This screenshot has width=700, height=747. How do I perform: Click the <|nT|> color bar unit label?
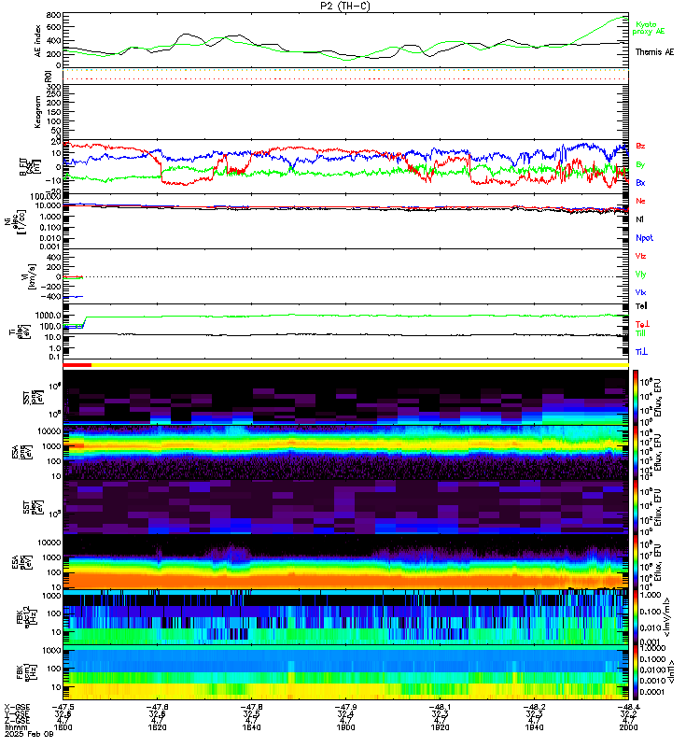tap(671, 671)
